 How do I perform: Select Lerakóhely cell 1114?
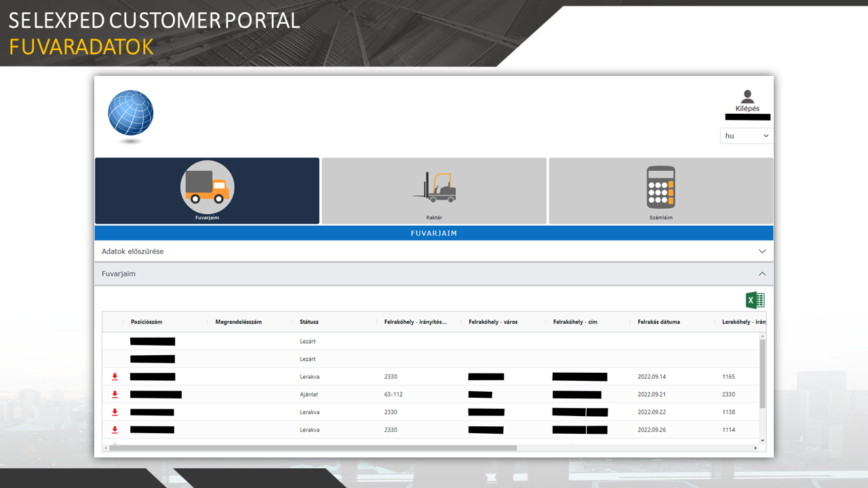click(x=729, y=430)
